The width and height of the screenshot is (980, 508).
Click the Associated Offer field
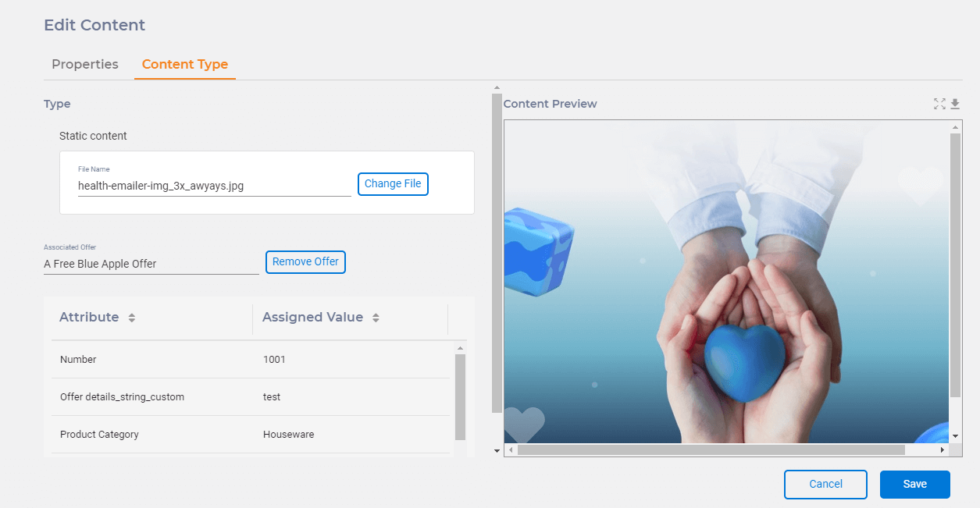click(x=151, y=264)
